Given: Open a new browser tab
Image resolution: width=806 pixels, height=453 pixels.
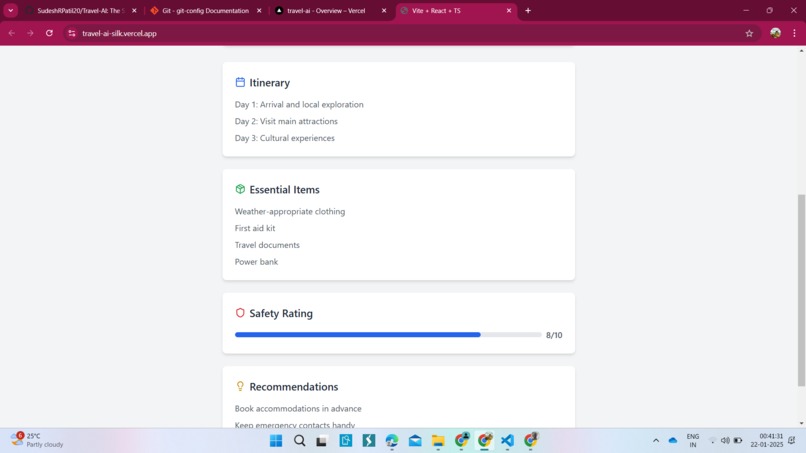Looking at the screenshot, I should (x=528, y=10).
